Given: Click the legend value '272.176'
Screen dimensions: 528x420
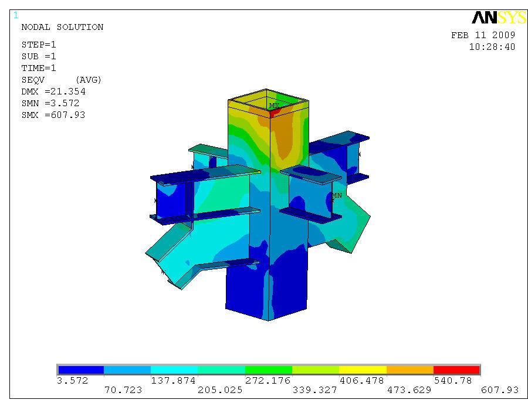Looking at the screenshot, I should (268, 381).
